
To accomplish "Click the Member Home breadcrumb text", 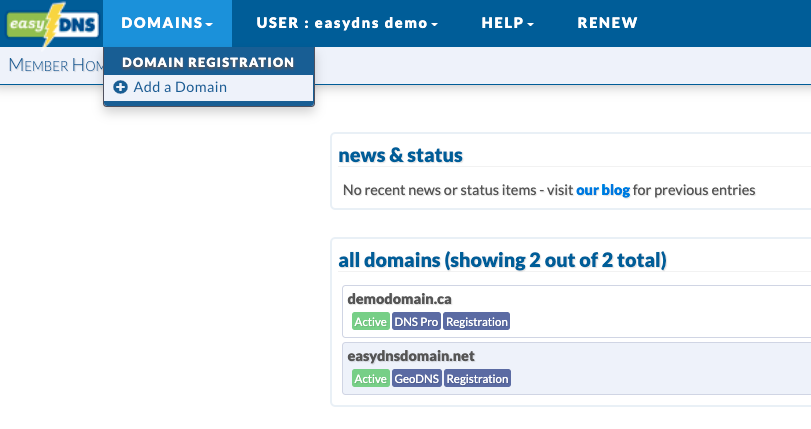I will pos(56,65).
